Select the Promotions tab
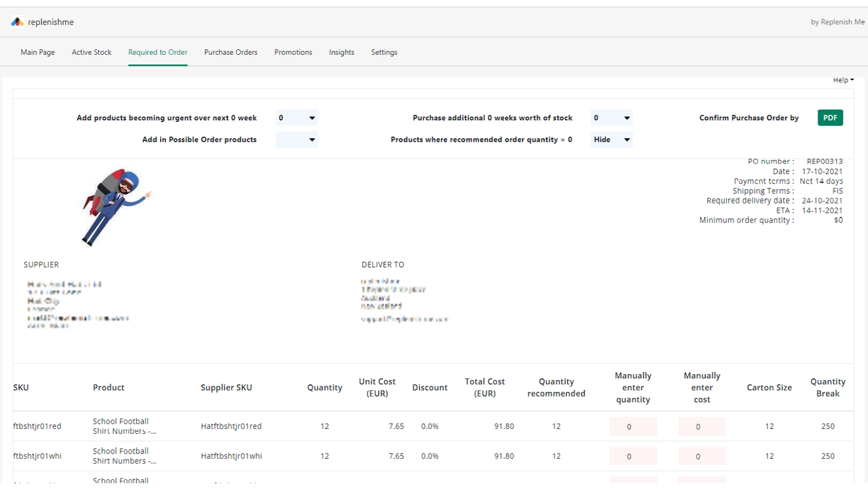868x488 pixels. 293,52
